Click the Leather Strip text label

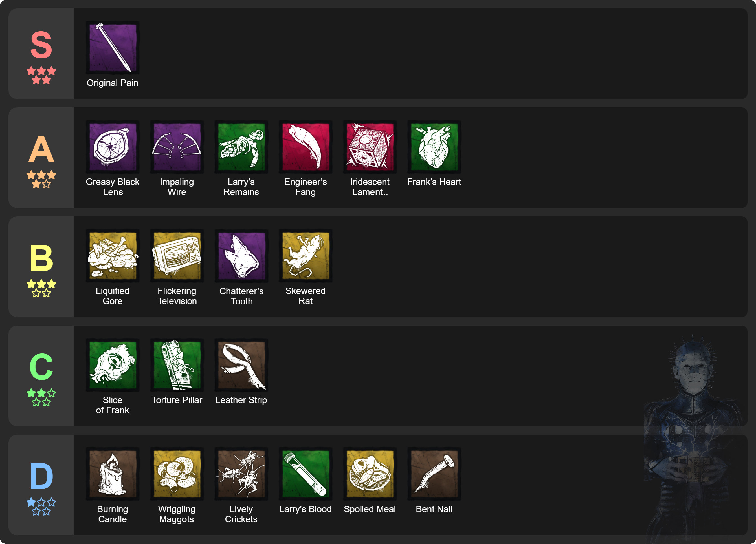tap(241, 400)
